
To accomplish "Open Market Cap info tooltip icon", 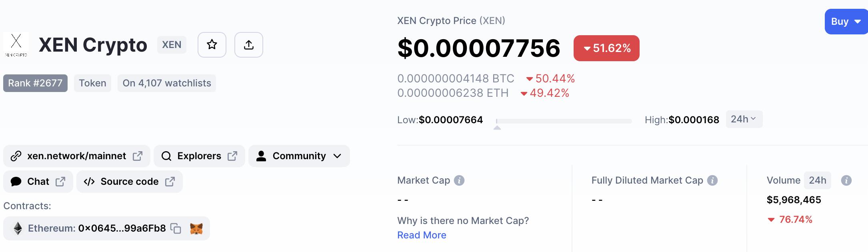I will tap(459, 180).
